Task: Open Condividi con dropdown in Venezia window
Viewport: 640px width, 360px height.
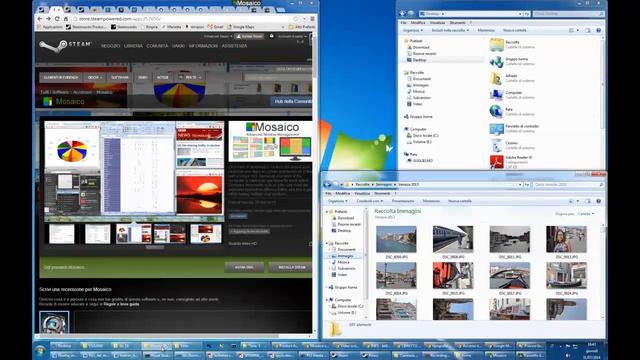Action: (x=369, y=201)
